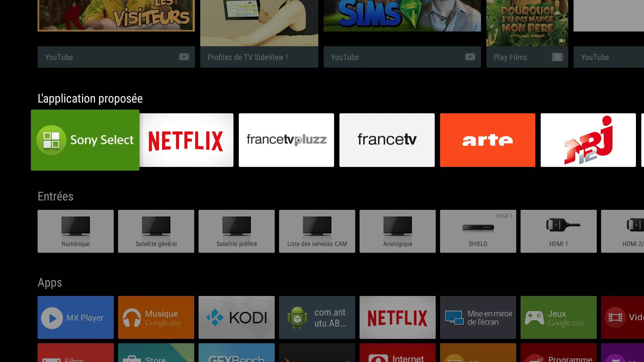
Task: Expand Apps section further
Action: point(50,282)
